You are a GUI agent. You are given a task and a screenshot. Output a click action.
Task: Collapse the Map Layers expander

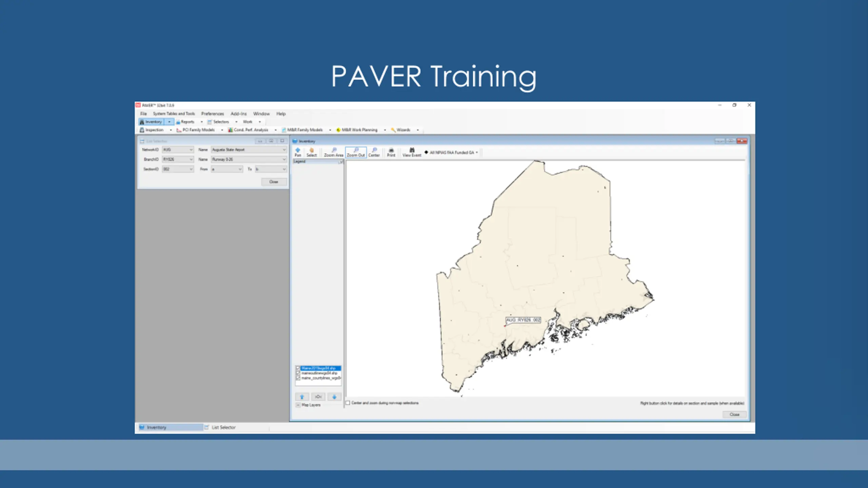coord(298,405)
